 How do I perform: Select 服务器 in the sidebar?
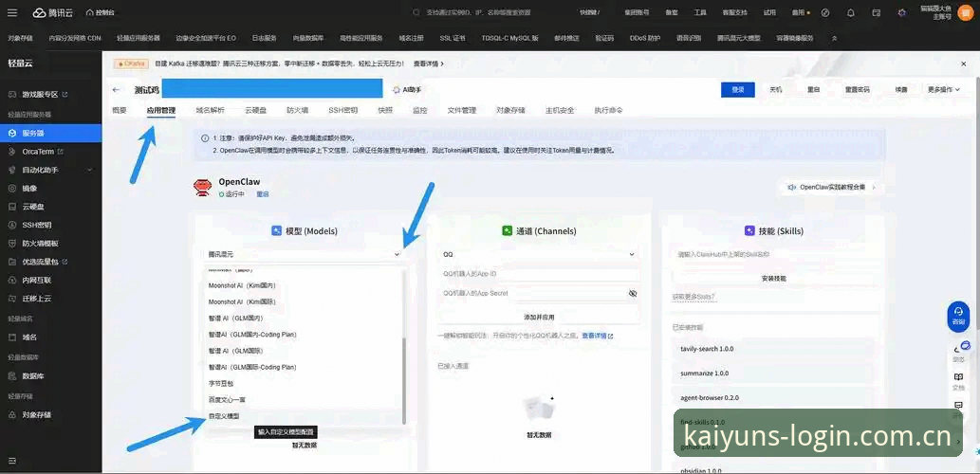pos(50,133)
